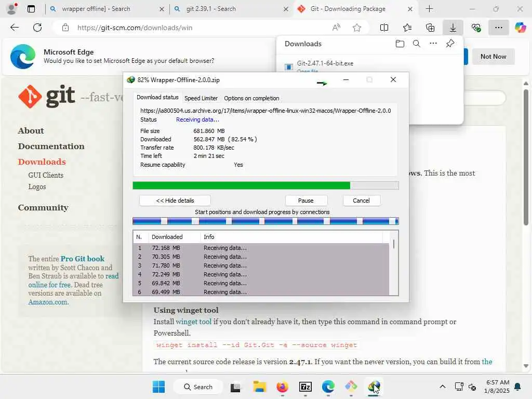Open Edge Settings and more menu
Image resolution: width=532 pixels, height=399 pixels.
[498, 28]
